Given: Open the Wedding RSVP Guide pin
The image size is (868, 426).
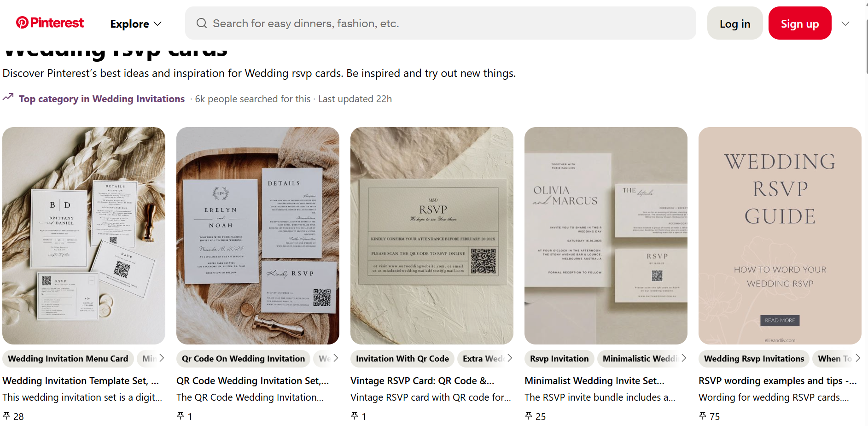Looking at the screenshot, I should coord(780,236).
